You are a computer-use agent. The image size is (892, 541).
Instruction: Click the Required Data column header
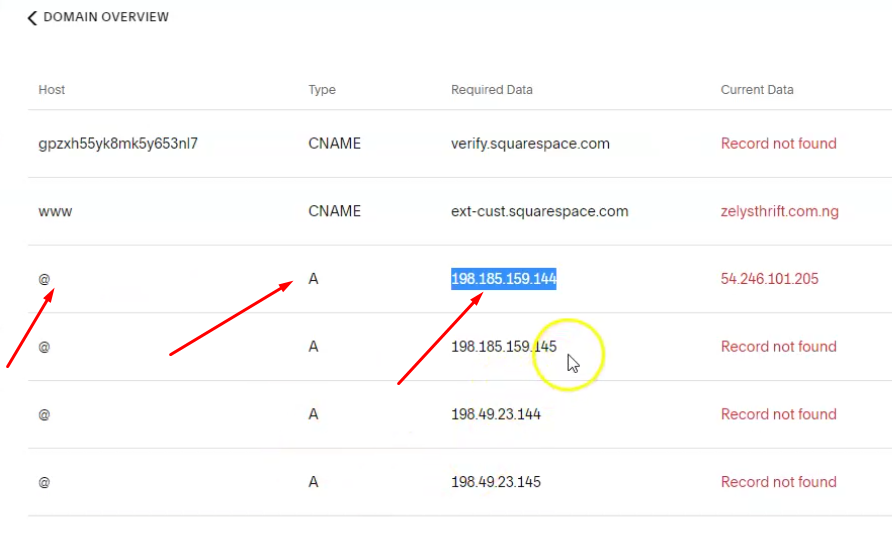(x=492, y=89)
